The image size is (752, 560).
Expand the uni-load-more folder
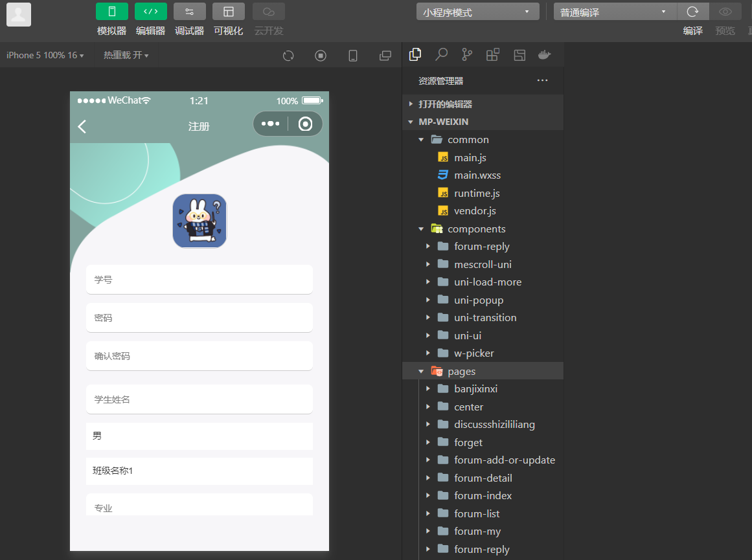[483, 282]
